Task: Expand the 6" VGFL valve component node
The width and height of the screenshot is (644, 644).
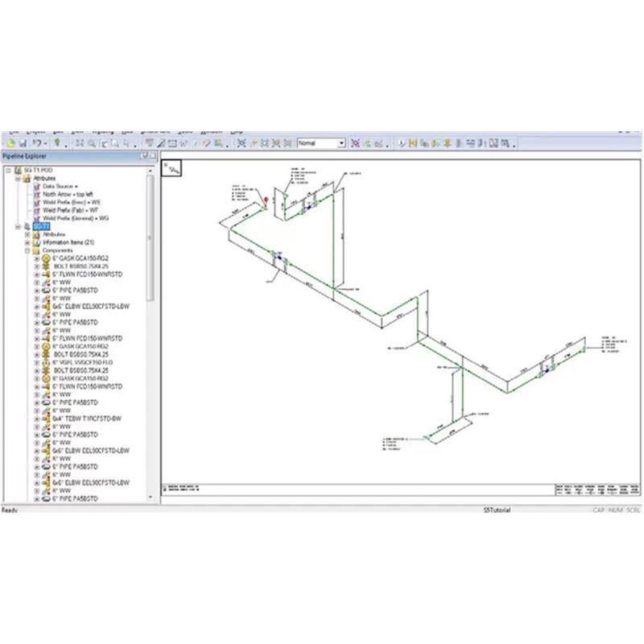Action: tap(36, 363)
